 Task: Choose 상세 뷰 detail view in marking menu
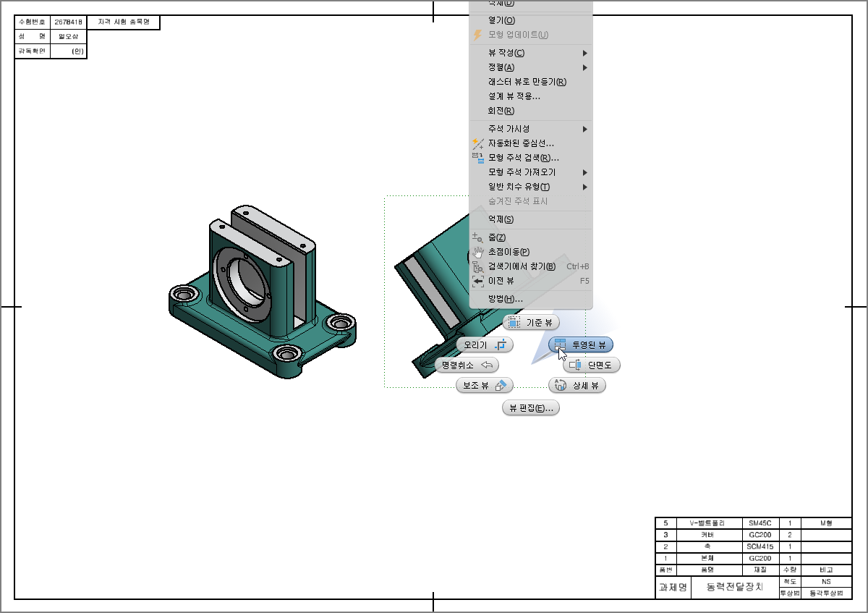577,385
